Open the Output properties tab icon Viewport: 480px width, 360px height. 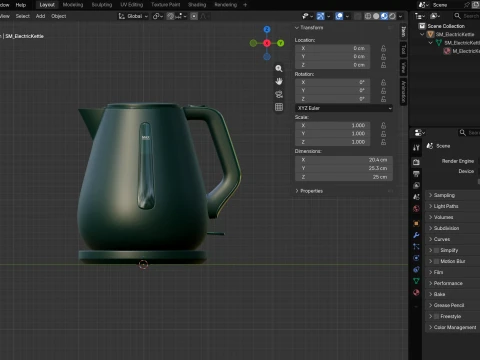click(x=416, y=174)
